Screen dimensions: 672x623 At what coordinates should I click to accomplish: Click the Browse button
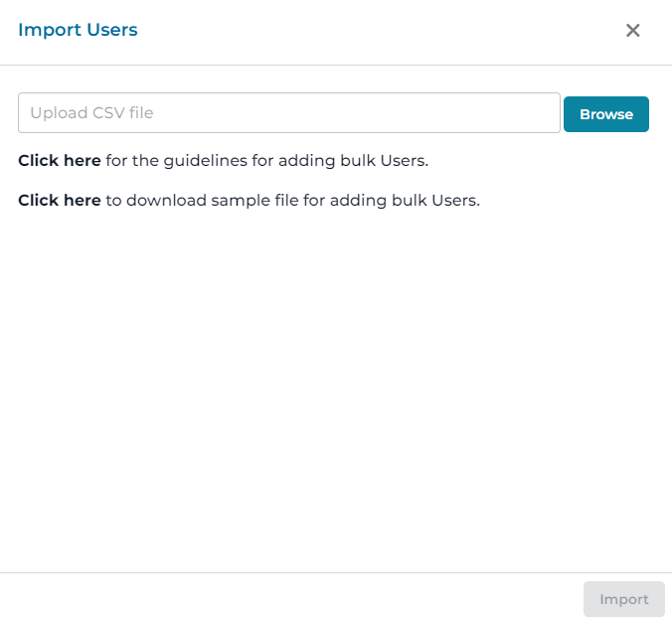pyautogui.click(x=606, y=114)
